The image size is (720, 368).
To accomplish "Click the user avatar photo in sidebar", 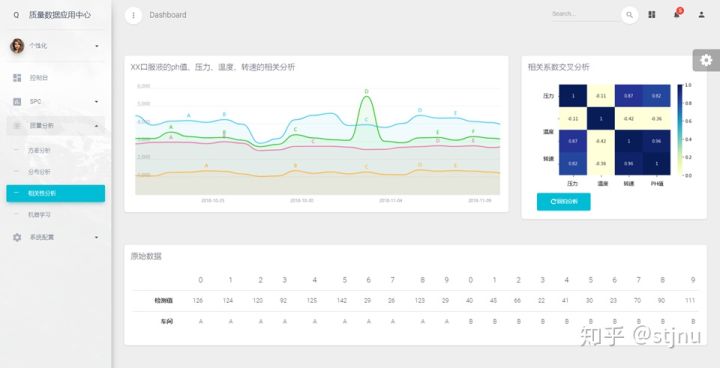I will coord(17,46).
